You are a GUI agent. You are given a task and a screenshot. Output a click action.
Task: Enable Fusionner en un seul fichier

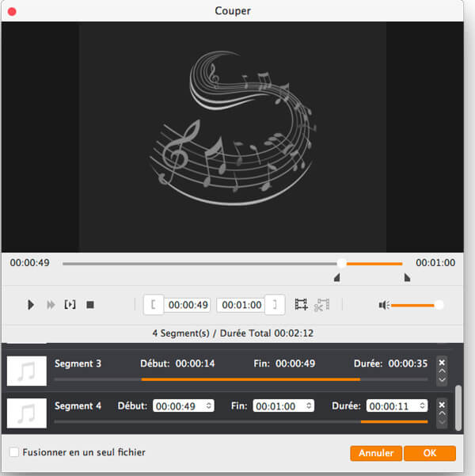point(14,452)
